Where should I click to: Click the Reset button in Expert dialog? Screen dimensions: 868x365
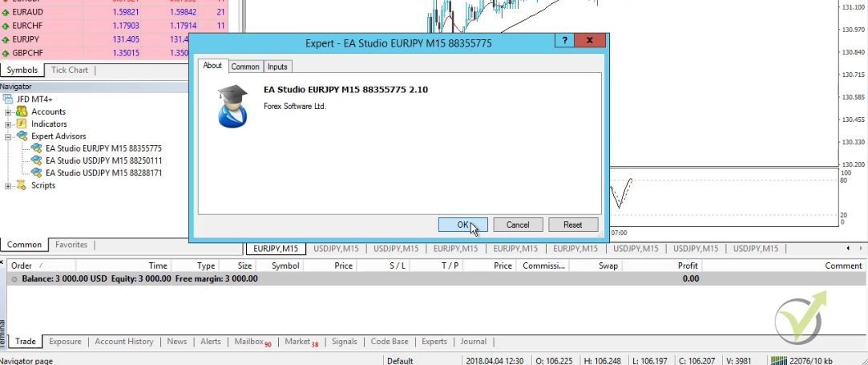coord(573,225)
